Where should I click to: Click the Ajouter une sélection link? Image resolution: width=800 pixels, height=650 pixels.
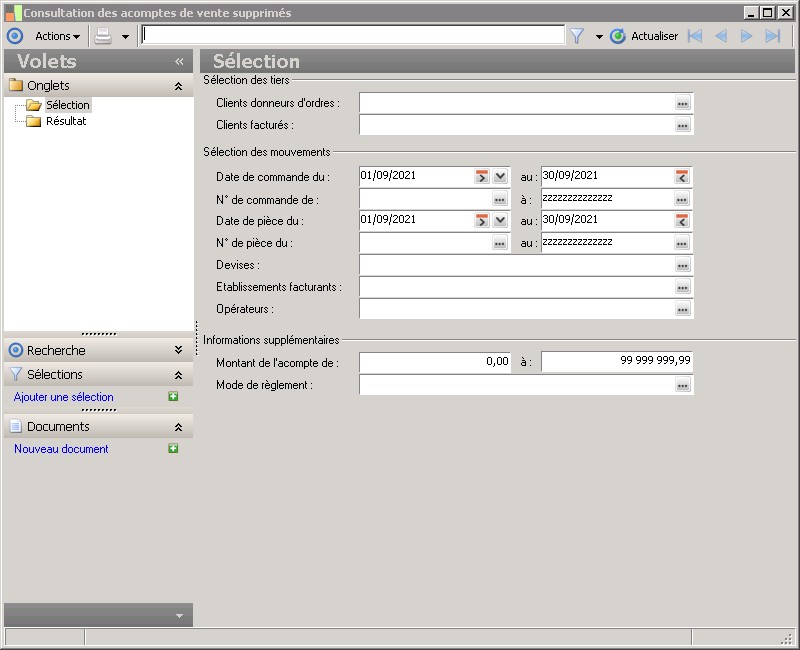64,397
